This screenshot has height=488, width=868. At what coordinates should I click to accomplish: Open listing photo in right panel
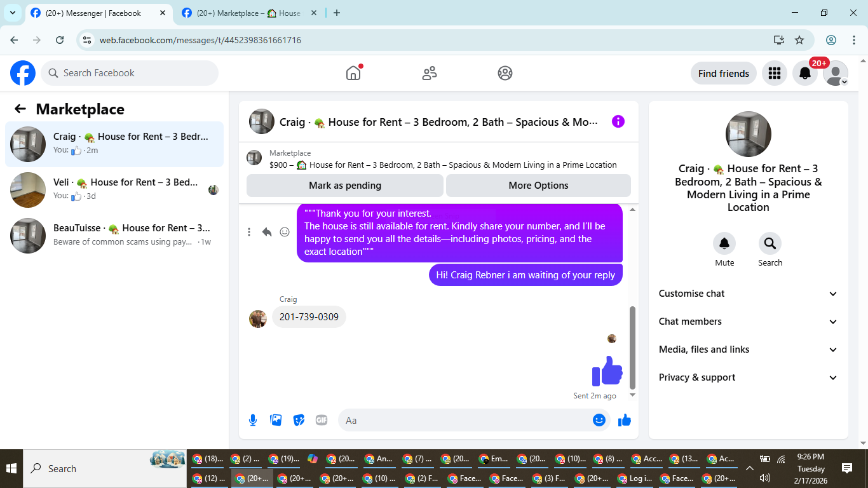pos(749,134)
